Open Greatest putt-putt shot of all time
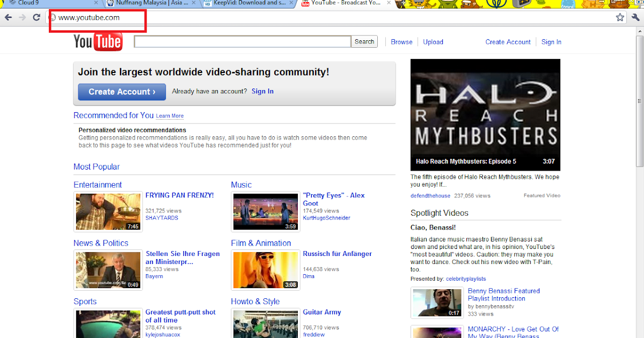 [x=180, y=316]
